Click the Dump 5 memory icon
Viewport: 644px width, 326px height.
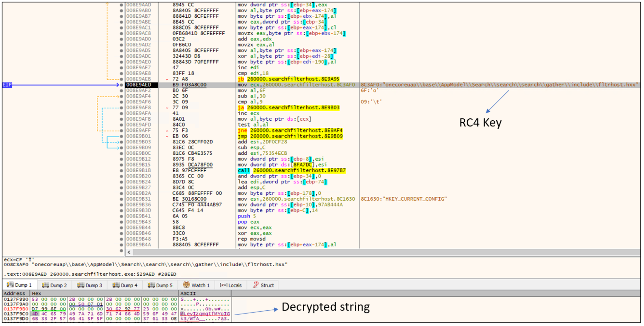pyautogui.click(x=151, y=285)
